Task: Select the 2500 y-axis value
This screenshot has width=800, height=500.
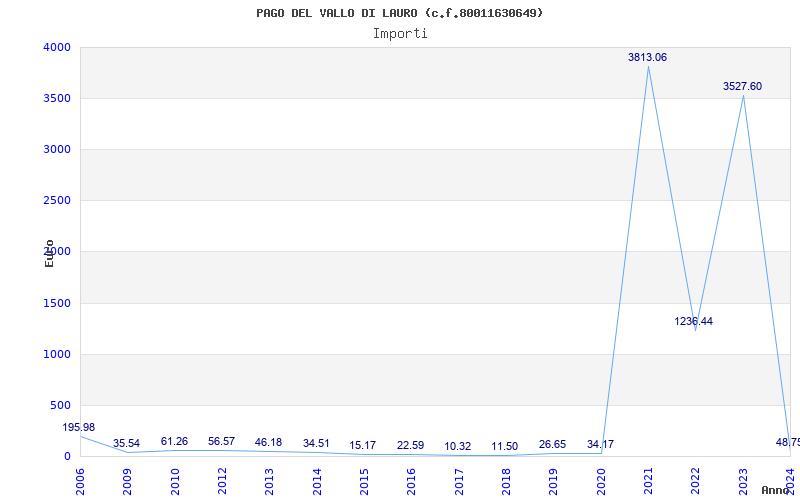Action: [x=57, y=201]
